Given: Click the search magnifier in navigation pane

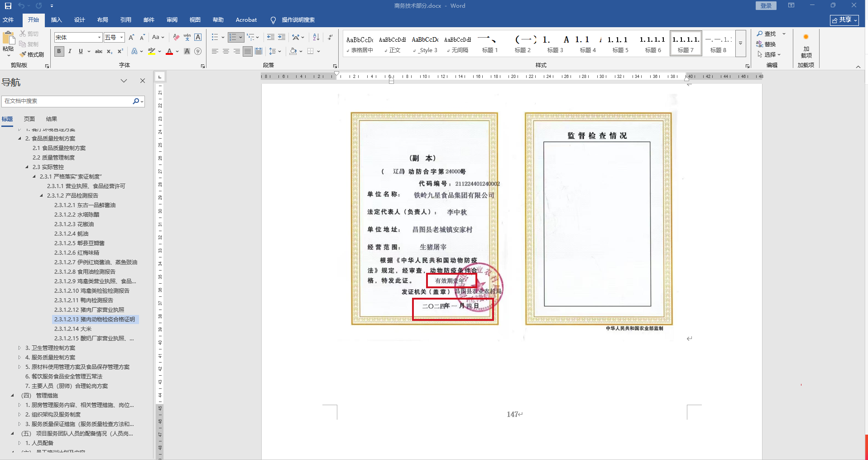Looking at the screenshot, I should (136, 101).
